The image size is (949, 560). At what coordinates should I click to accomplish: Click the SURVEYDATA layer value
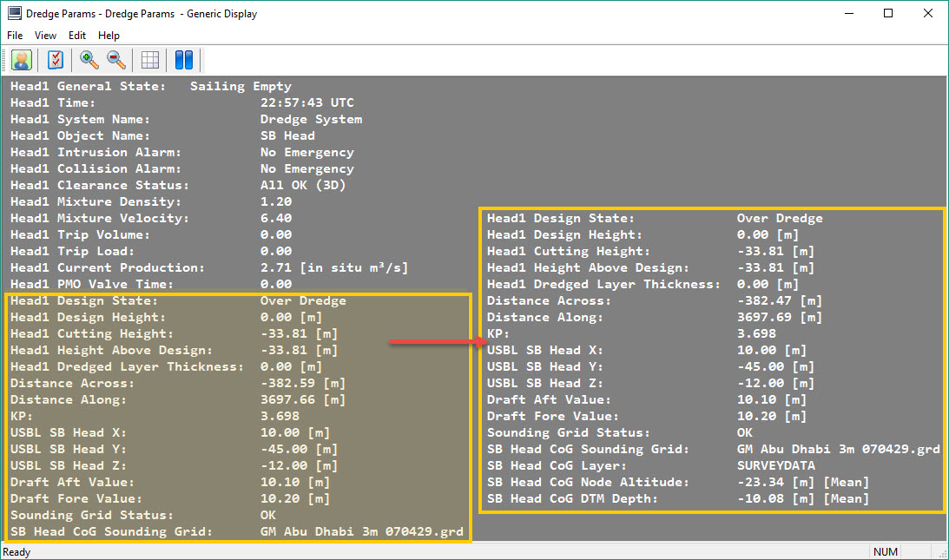(x=775, y=465)
